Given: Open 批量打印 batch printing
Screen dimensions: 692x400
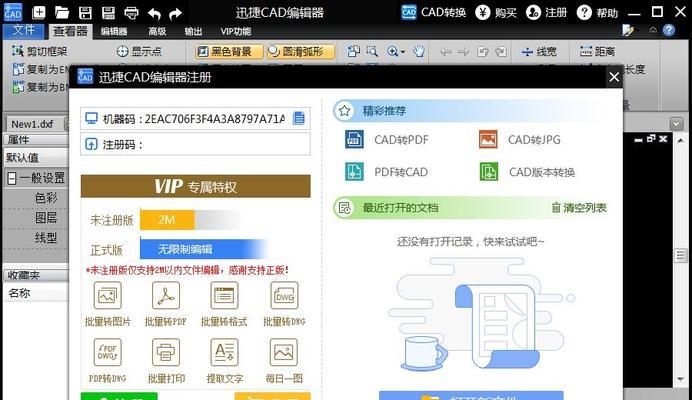Looking at the screenshot, I should (x=166, y=361).
